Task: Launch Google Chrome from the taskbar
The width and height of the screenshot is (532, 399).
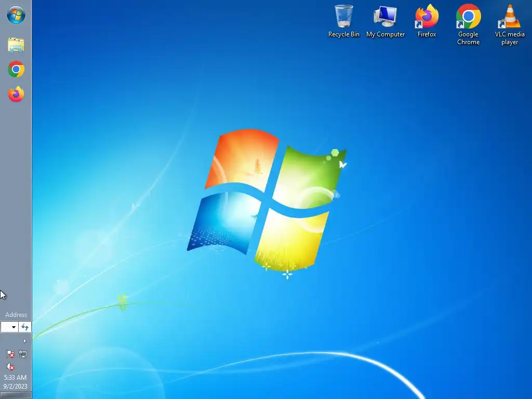Action: (x=16, y=69)
